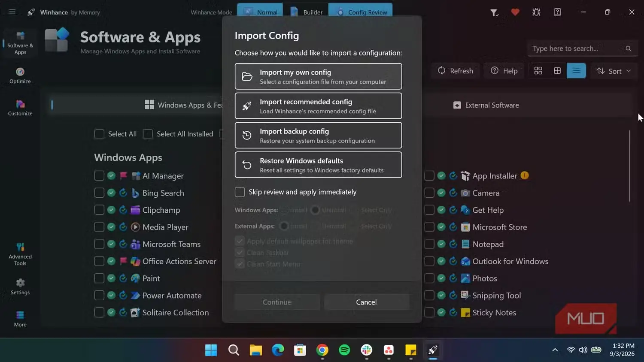Screen dimensions: 644x362
Task: Open the Optimize section in the sidebar
Action: pyautogui.click(x=20, y=75)
